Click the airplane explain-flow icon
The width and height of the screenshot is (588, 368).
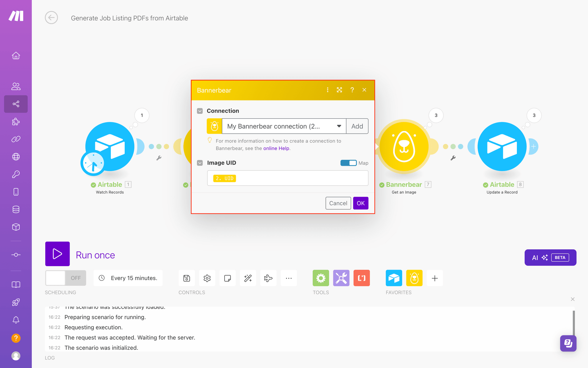point(268,278)
